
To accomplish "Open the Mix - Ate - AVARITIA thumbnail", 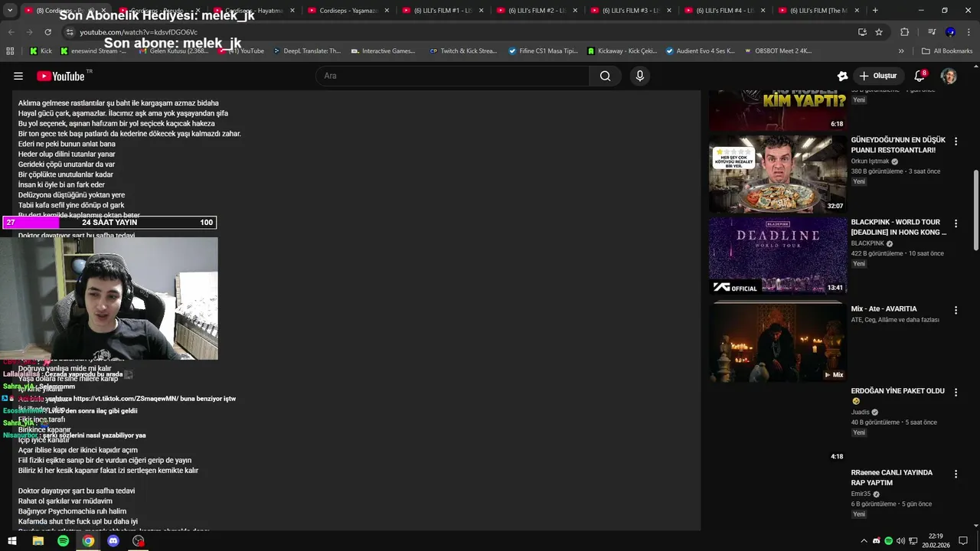I will coord(778,341).
